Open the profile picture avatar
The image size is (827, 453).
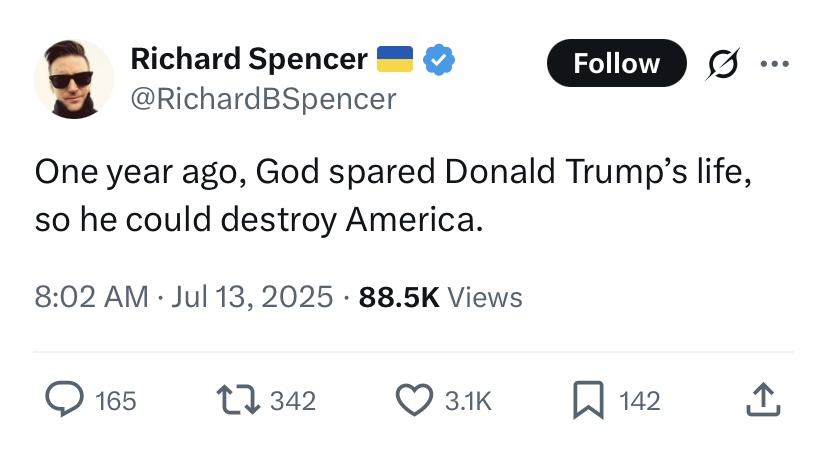74,79
